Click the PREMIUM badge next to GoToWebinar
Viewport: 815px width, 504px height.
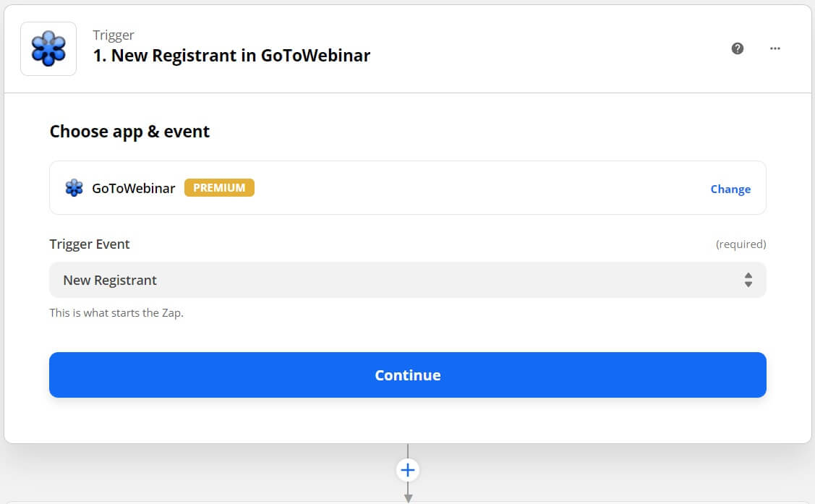(219, 187)
